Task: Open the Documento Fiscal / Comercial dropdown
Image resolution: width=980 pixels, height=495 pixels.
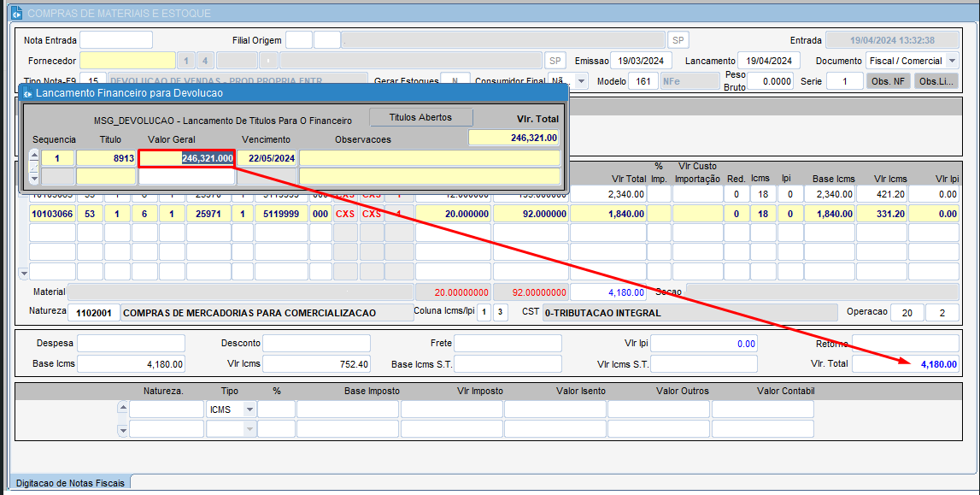Action: 952,61
